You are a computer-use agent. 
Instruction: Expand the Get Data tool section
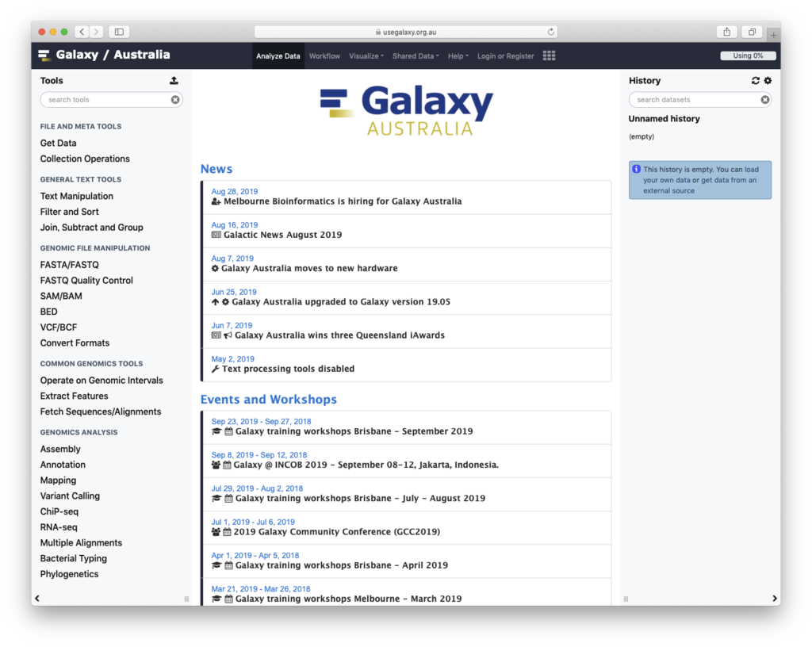pos(58,143)
